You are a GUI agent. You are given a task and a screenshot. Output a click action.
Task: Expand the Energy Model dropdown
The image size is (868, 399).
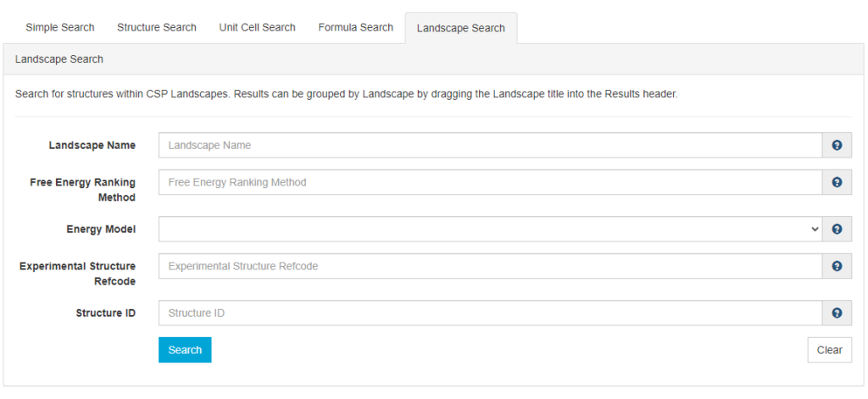pyautogui.click(x=490, y=229)
